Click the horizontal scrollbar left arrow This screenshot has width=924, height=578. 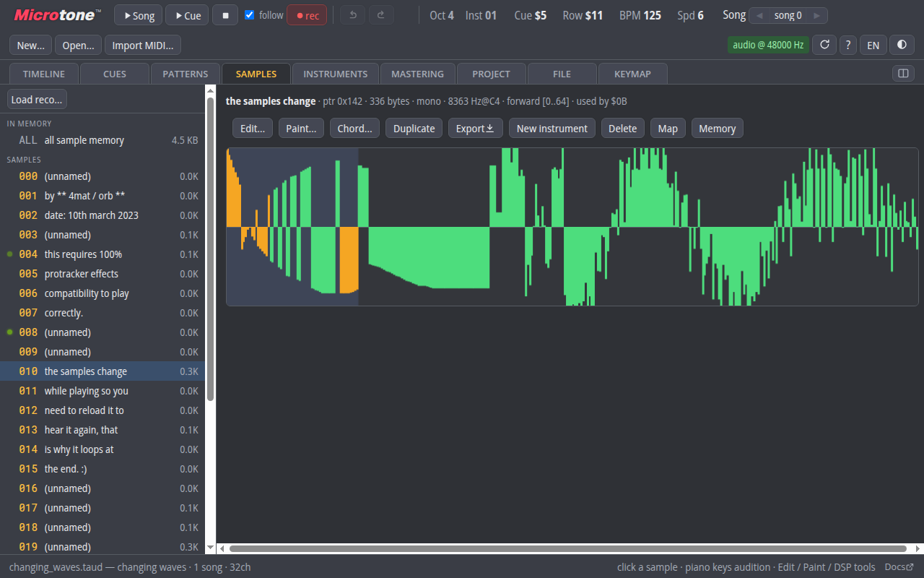[x=222, y=549]
